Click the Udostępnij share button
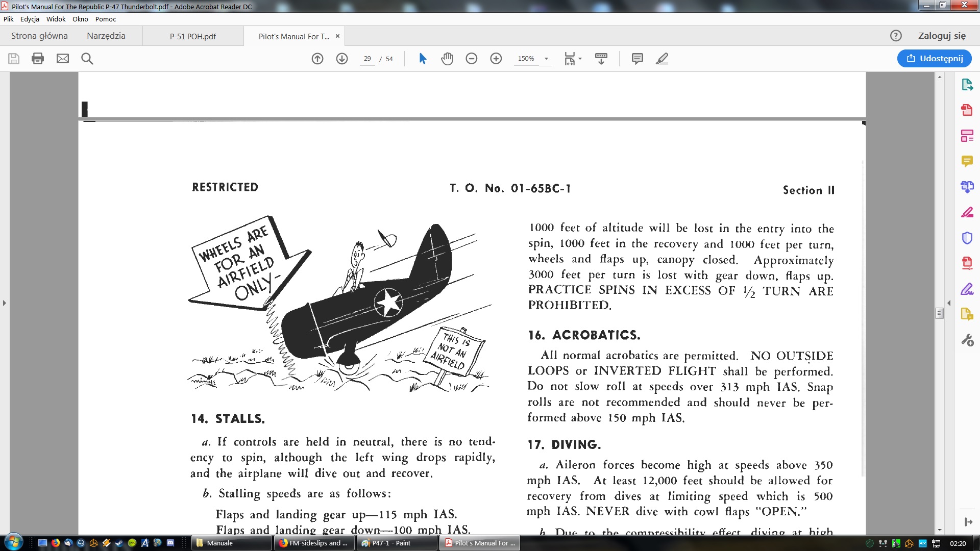Image resolution: width=980 pixels, height=551 pixels. [935, 58]
